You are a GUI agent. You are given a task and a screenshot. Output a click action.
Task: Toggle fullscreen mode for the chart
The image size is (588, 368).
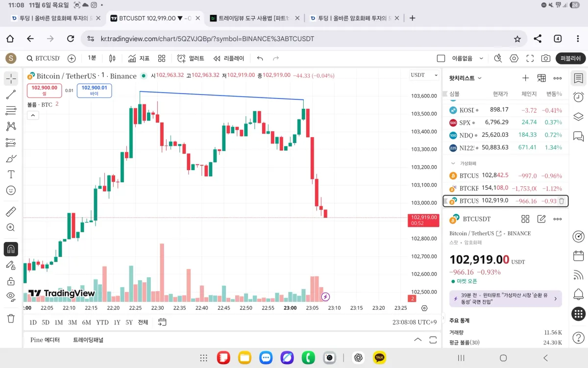(x=530, y=58)
